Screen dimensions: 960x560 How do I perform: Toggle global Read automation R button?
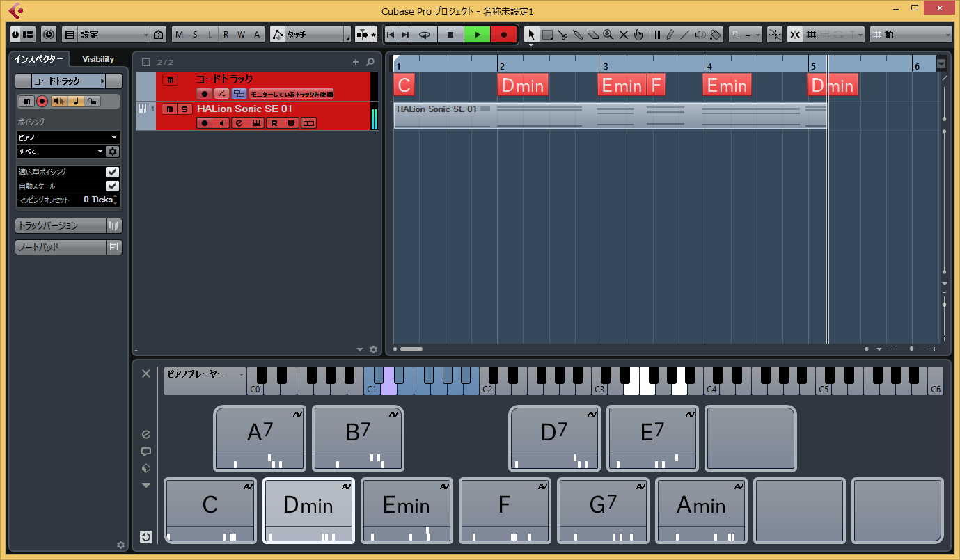point(226,35)
